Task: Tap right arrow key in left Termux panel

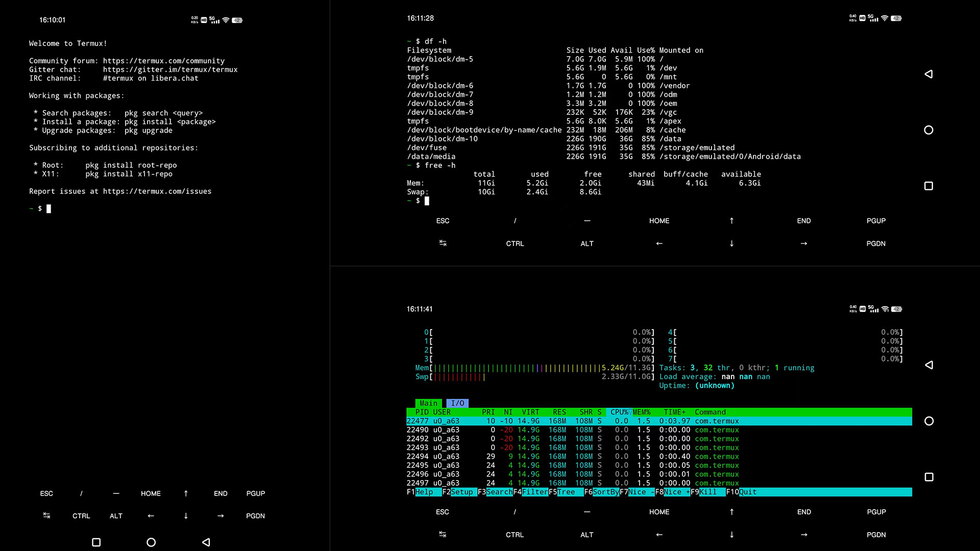Action: point(220,516)
